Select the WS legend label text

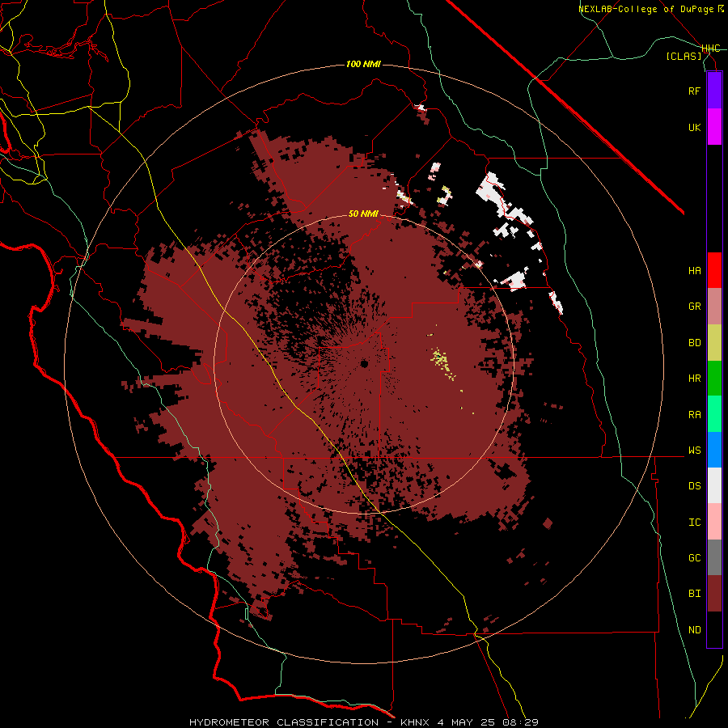(x=694, y=451)
